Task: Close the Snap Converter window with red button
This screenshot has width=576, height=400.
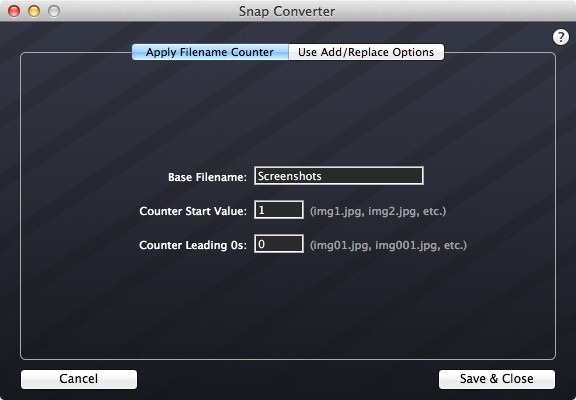Action: click(14, 11)
